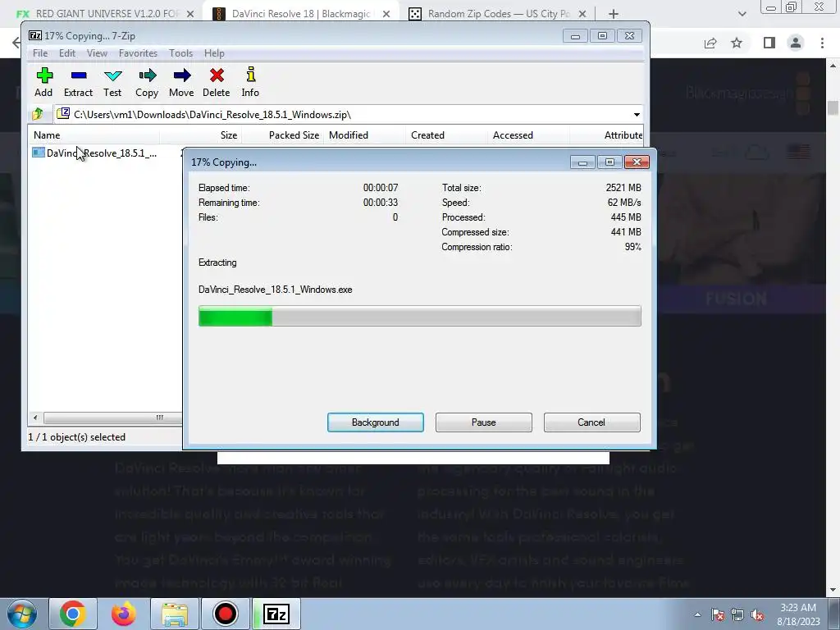Click the taskbar clock showing 3:23 AM
Viewport: 840px width, 630px height.
[798, 614]
